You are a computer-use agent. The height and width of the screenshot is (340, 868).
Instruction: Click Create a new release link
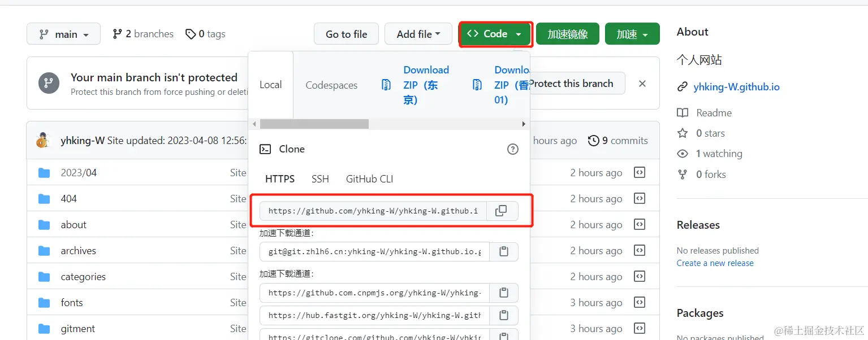(x=715, y=263)
